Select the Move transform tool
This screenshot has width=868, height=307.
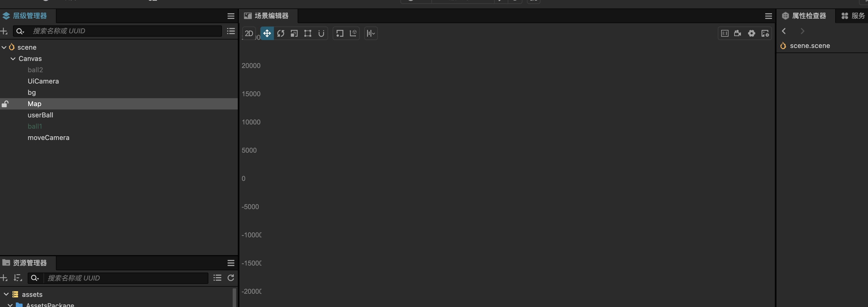[267, 33]
